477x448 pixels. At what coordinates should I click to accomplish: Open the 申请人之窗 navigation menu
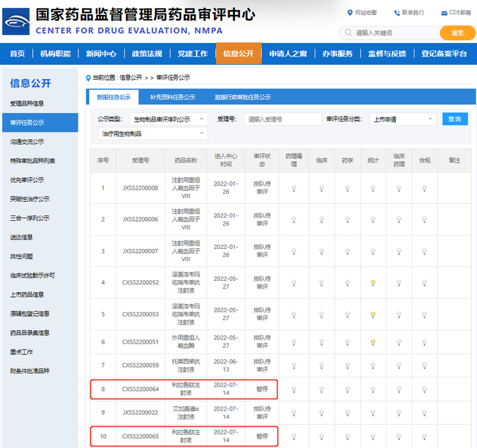coord(288,54)
